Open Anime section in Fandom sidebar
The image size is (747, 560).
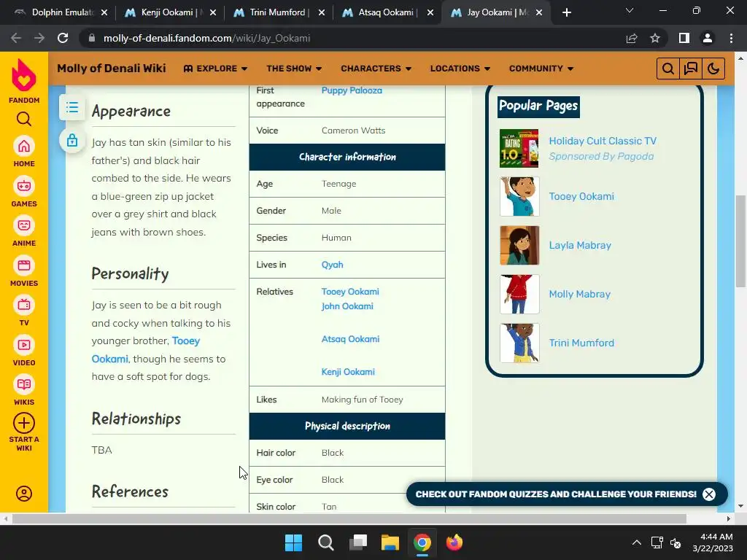(x=24, y=231)
